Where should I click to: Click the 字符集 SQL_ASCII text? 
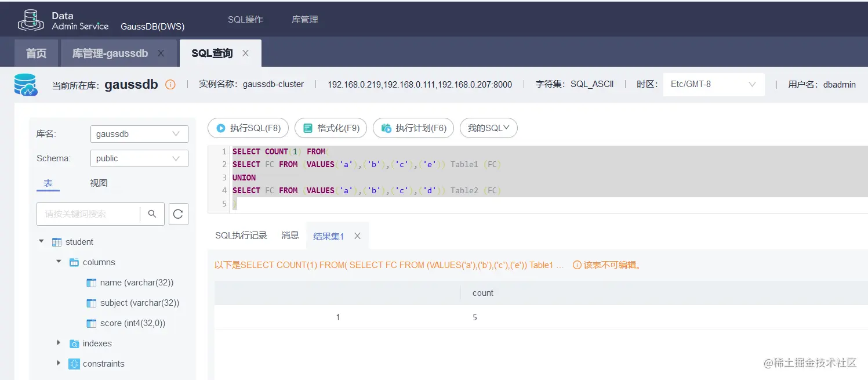click(575, 85)
